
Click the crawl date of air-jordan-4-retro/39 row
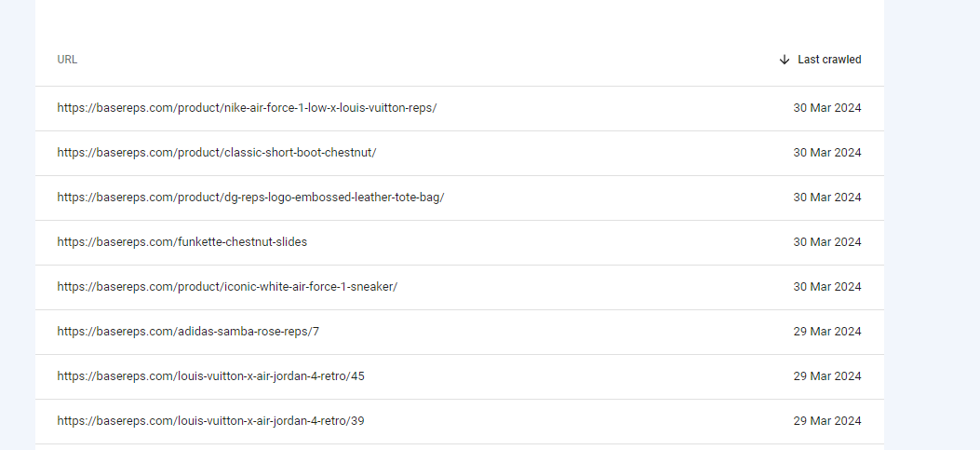click(x=826, y=421)
